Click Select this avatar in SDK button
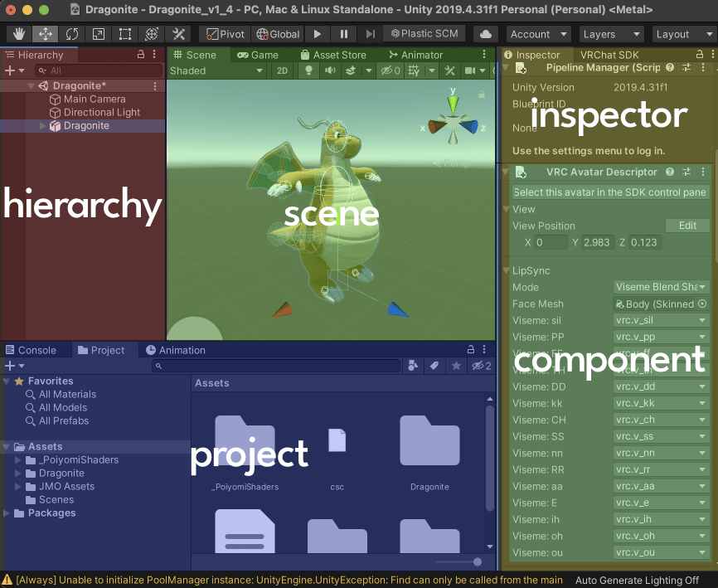 [x=610, y=192]
